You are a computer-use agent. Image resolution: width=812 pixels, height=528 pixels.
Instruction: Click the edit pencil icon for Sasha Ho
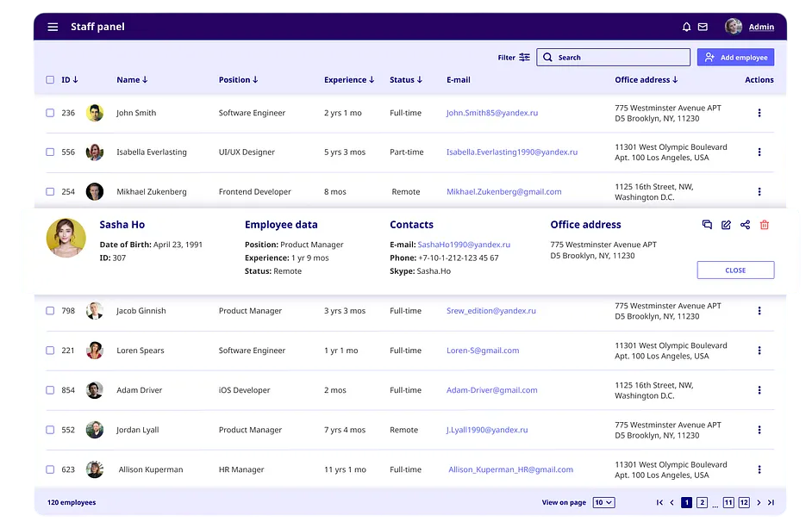tap(726, 225)
